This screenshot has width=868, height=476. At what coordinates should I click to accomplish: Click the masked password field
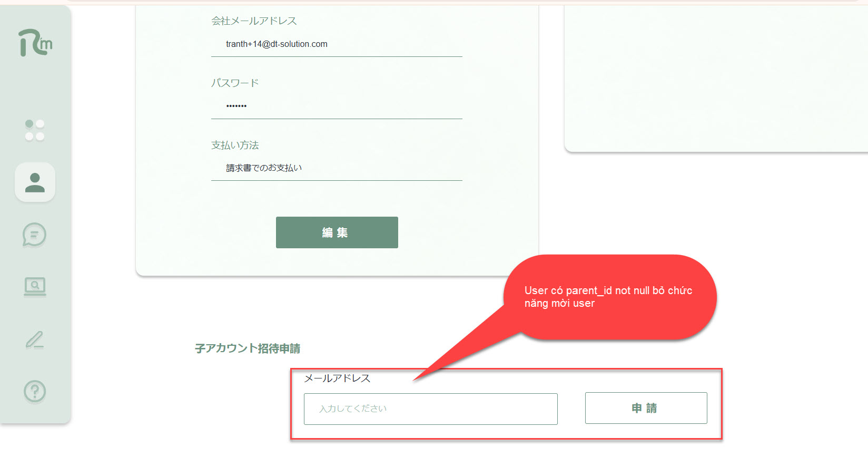[x=336, y=106]
